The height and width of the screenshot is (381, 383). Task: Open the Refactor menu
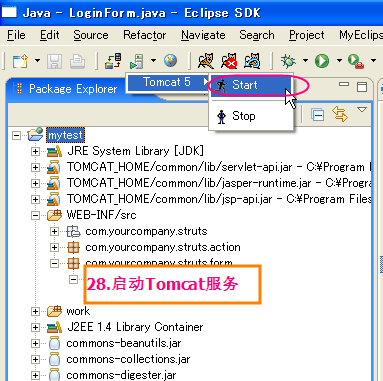coord(145,35)
